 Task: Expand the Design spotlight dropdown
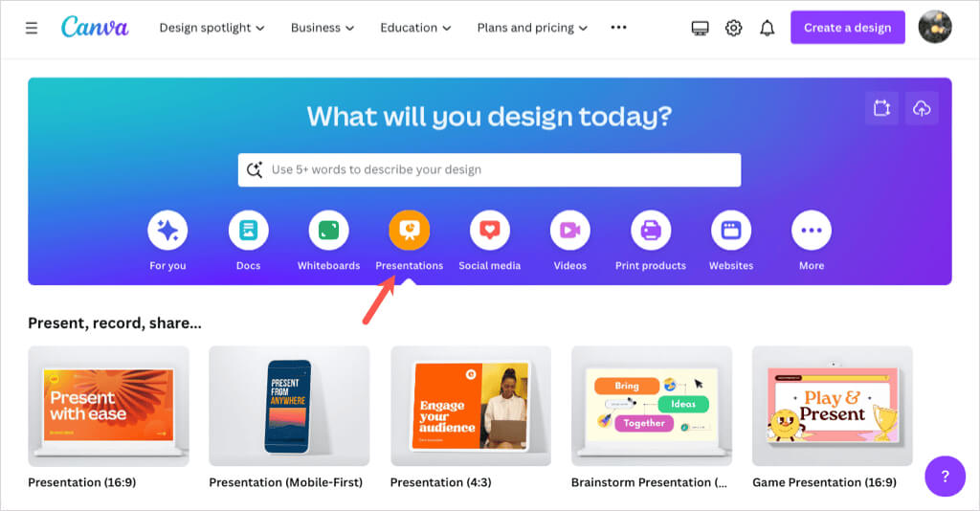(212, 28)
